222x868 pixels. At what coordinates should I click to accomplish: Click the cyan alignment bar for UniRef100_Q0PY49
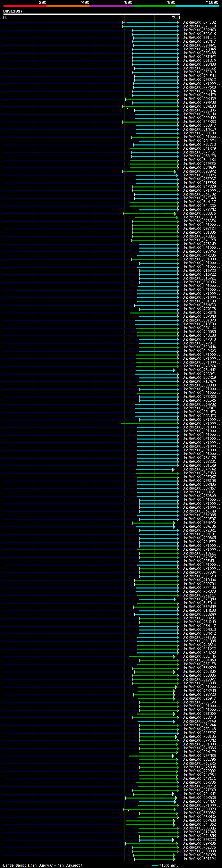(156, 721)
